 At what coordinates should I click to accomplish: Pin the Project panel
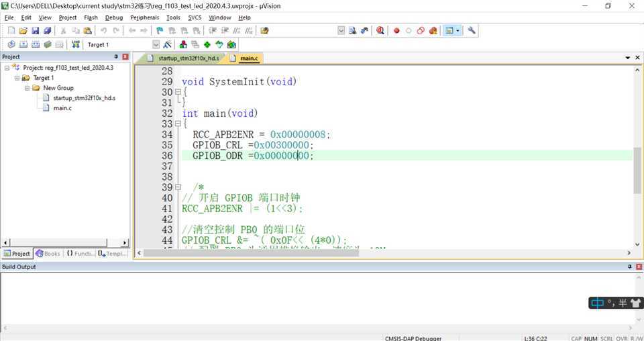[116, 56]
